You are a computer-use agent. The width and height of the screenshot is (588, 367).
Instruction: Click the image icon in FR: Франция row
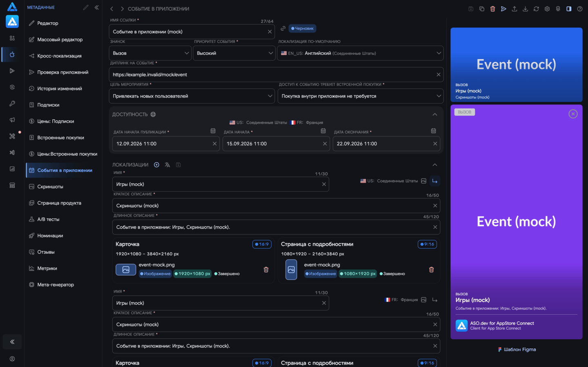tap(424, 300)
